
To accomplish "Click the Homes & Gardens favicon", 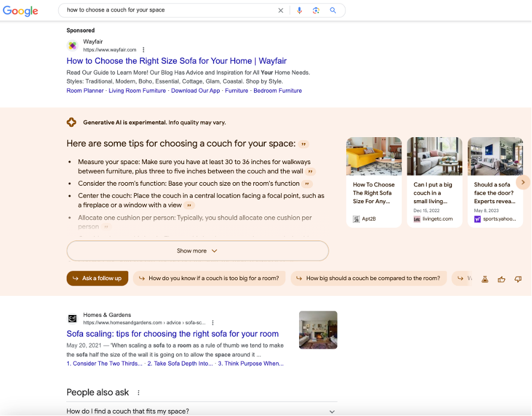I will click(x=72, y=319).
